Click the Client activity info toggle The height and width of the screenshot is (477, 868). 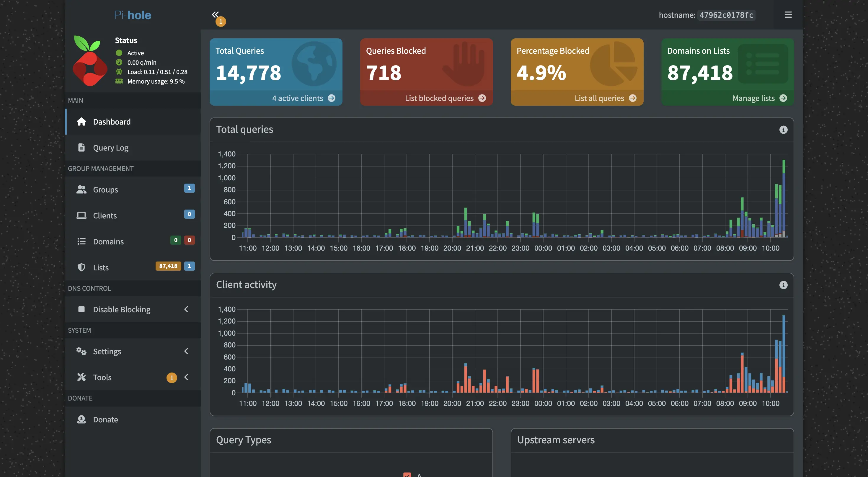[x=784, y=285]
